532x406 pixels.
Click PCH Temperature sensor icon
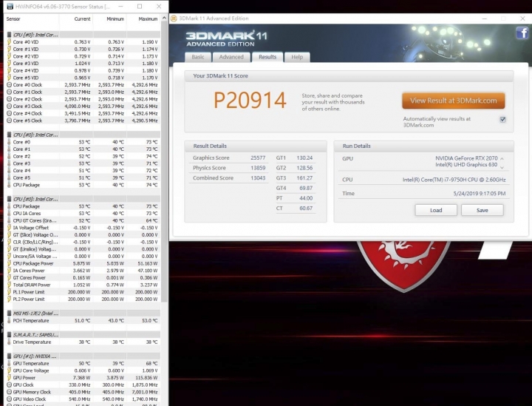coord(9,320)
